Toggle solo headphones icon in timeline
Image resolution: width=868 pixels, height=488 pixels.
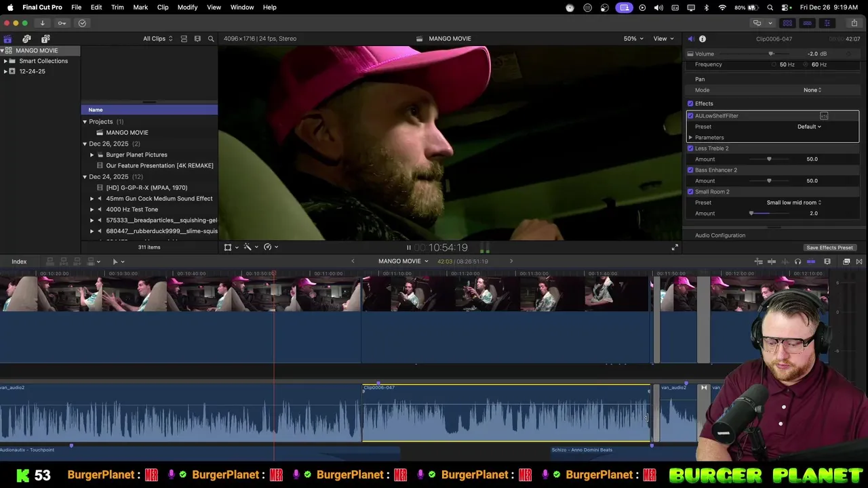click(797, 262)
